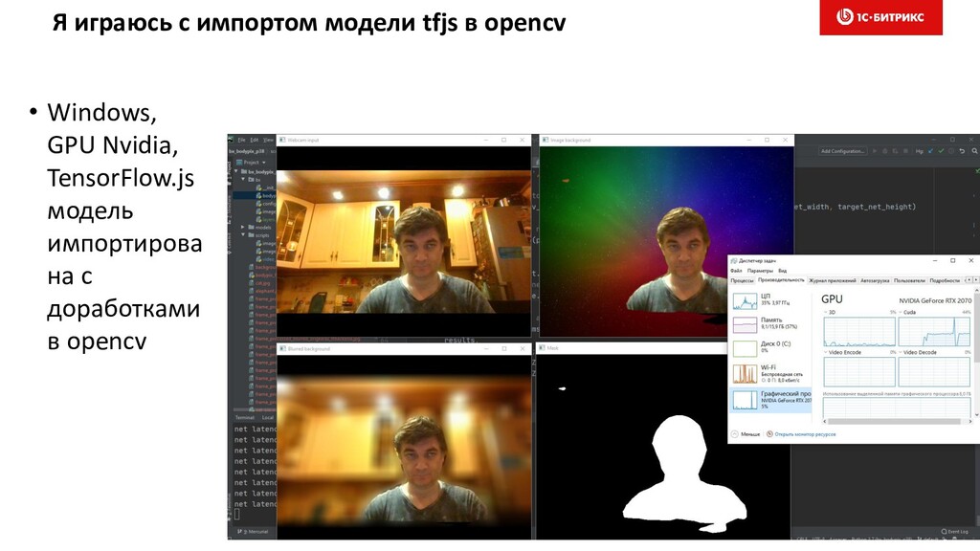Image resolution: width=980 pixels, height=551 pixels.
Task: Select the Диск 0 (C:) performance item
Action: (x=770, y=348)
